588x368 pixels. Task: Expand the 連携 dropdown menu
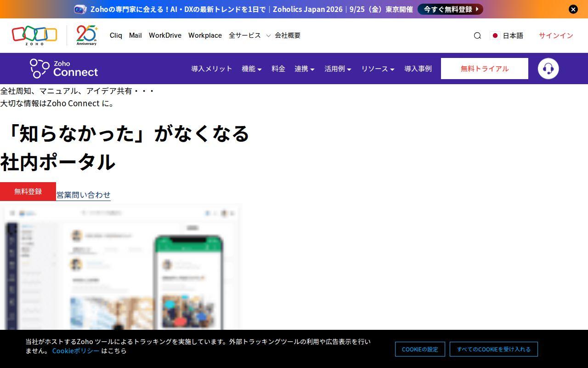[305, 69]
